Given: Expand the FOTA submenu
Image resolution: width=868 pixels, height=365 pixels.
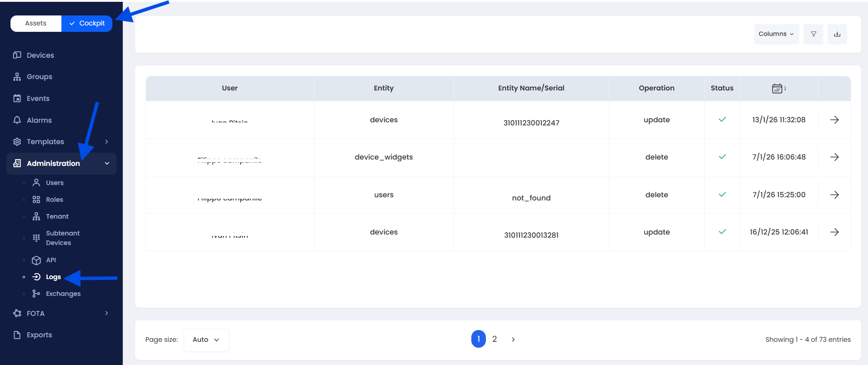Looking at the screenshot, I should point(106,313).
